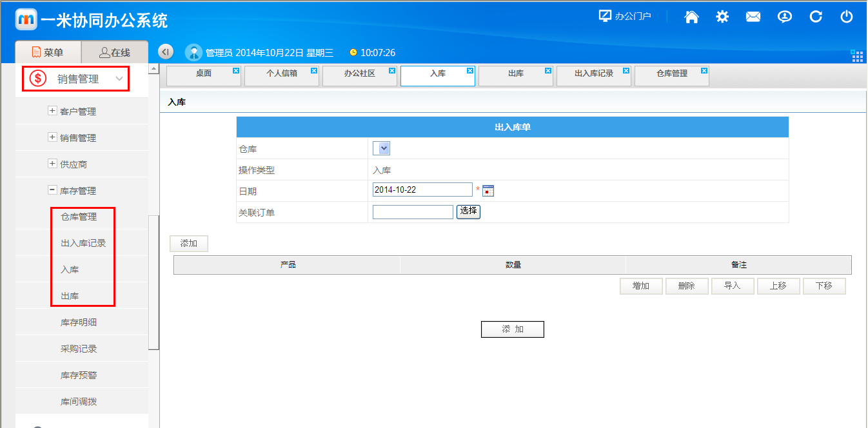Collapse the 库存管理 tree node

52,190
